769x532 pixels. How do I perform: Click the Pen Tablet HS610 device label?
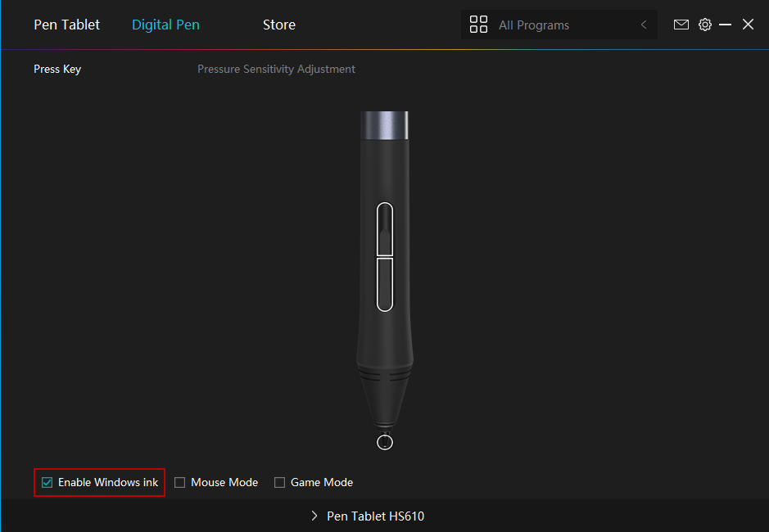375,516
